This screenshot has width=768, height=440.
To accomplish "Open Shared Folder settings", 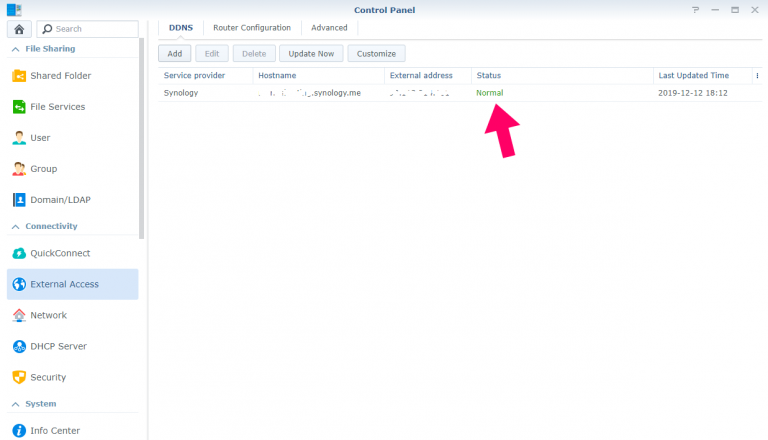I will click(60, 76).
